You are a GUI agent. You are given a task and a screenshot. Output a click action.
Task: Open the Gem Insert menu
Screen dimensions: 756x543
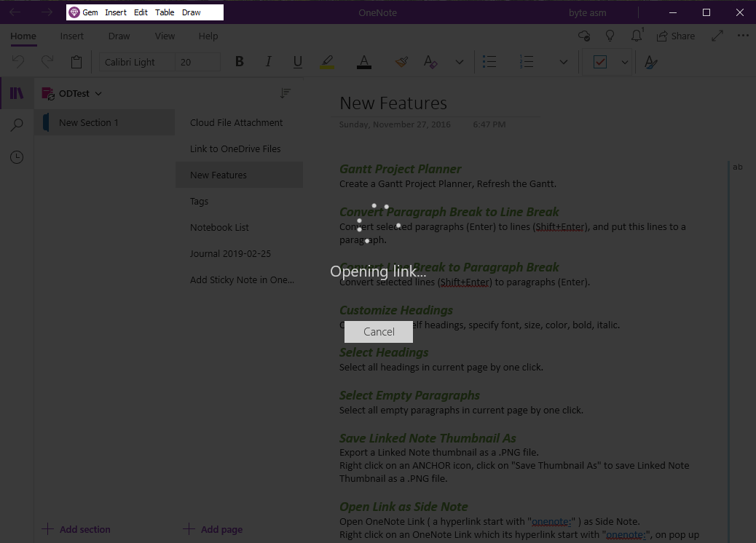pyautogui.click(x=116, y=12)
